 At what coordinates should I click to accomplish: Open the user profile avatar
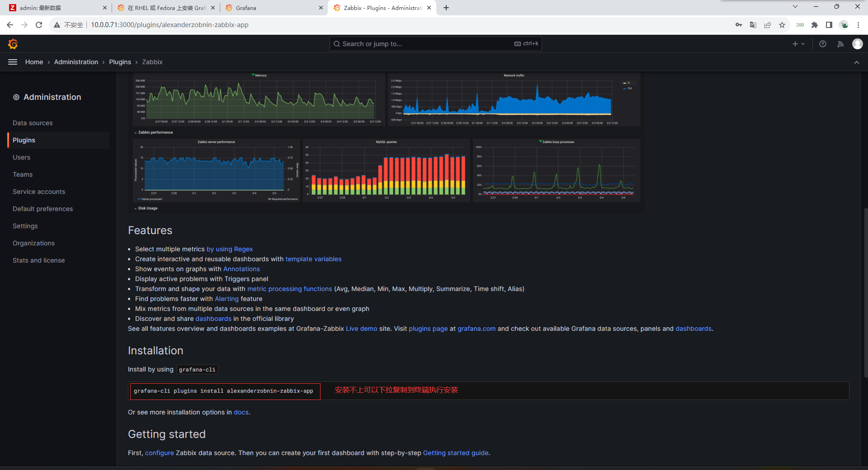click(858, 44)
